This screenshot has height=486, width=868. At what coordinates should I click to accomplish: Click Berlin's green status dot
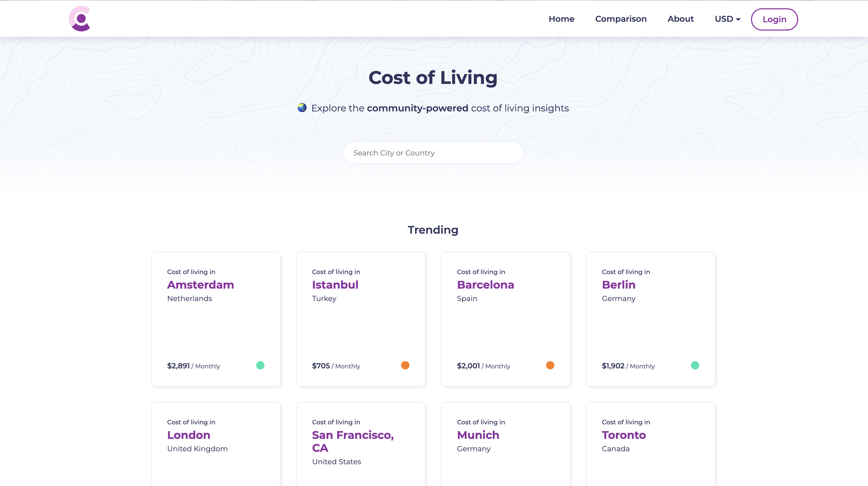pyautogui.click(x=695, y=365)
